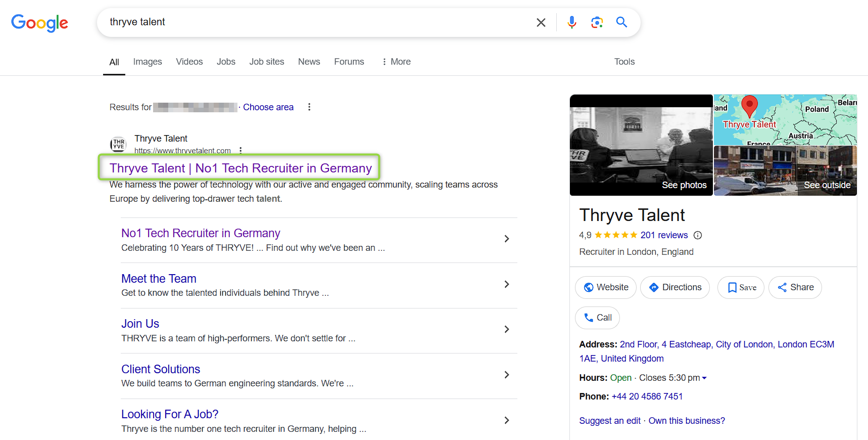Go to the Job sites tab
The image size is (868, 440).
coord(267,62)
